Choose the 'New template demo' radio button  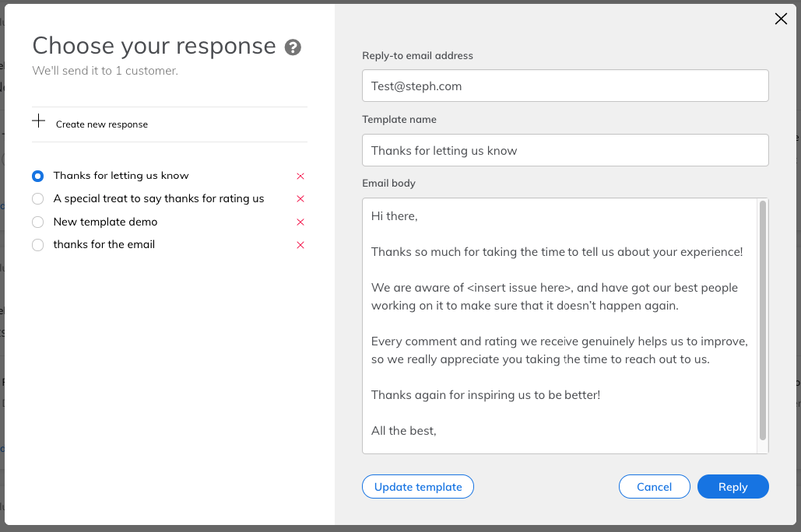(38, 222)
